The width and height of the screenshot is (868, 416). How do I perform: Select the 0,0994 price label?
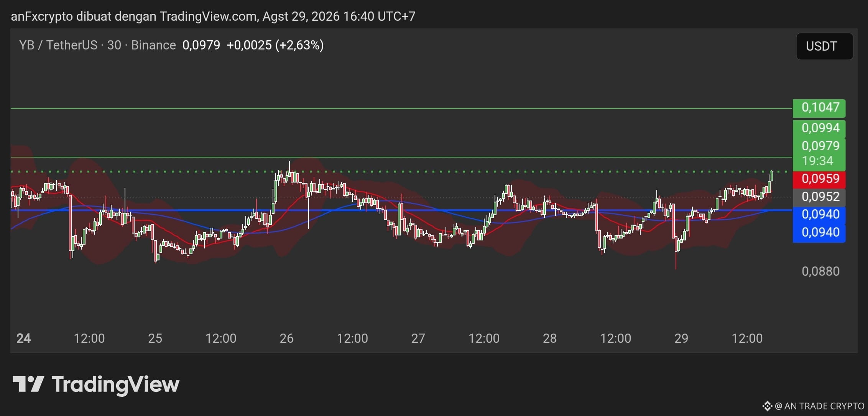click(x=819, y=128)
